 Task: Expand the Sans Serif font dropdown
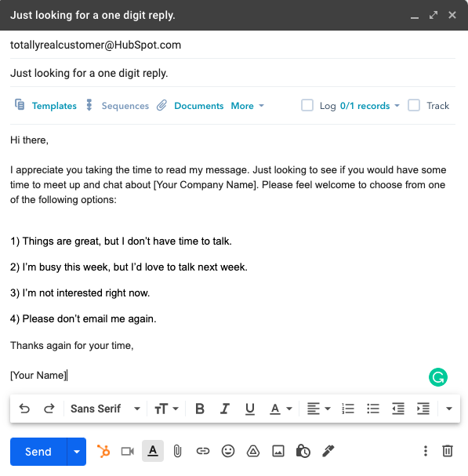105,409
